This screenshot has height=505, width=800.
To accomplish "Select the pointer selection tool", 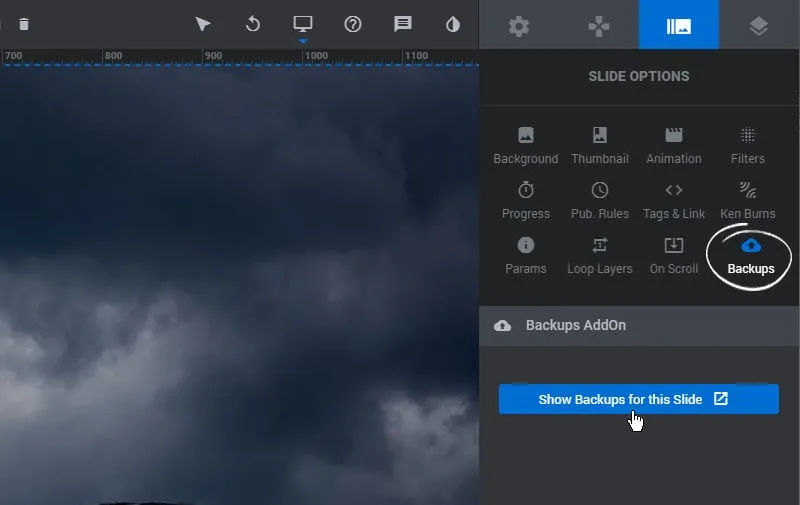I will [x=203, y=24].
